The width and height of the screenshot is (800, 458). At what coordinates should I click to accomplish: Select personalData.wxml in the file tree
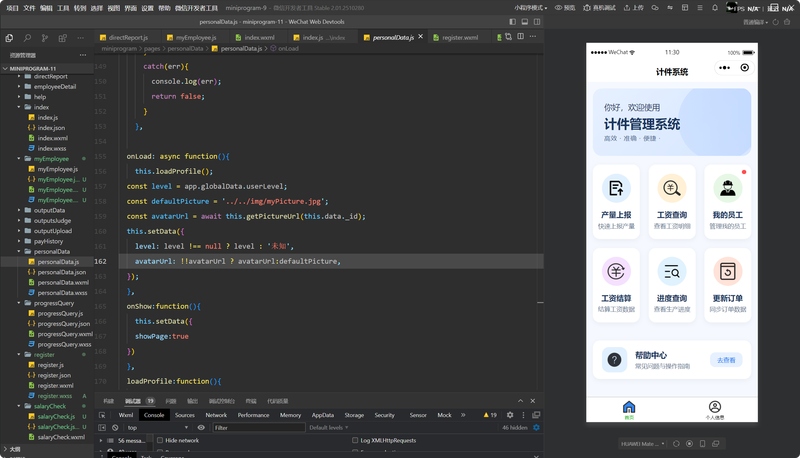pyautogui.click(x=63, y=283)
